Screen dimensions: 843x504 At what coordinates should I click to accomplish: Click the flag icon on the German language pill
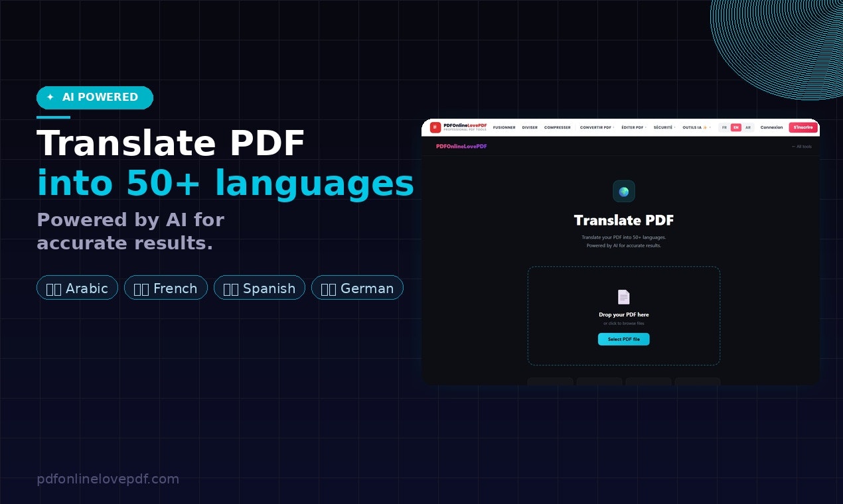(330, 288)
